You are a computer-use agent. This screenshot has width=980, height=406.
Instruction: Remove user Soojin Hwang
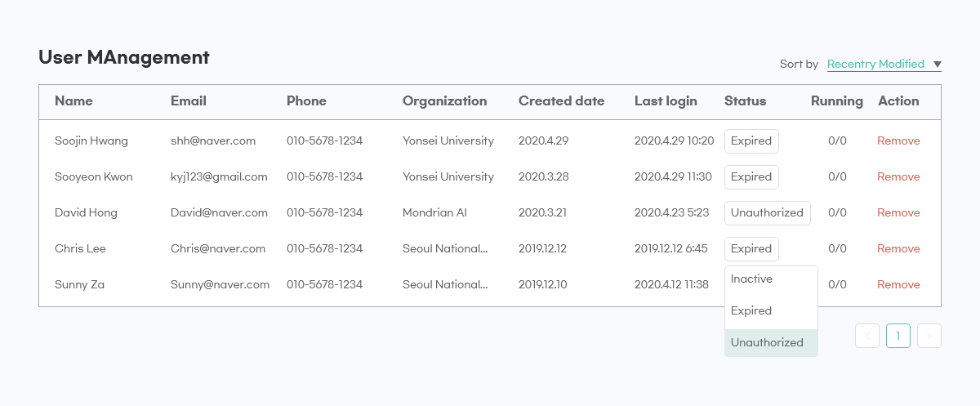898,141
